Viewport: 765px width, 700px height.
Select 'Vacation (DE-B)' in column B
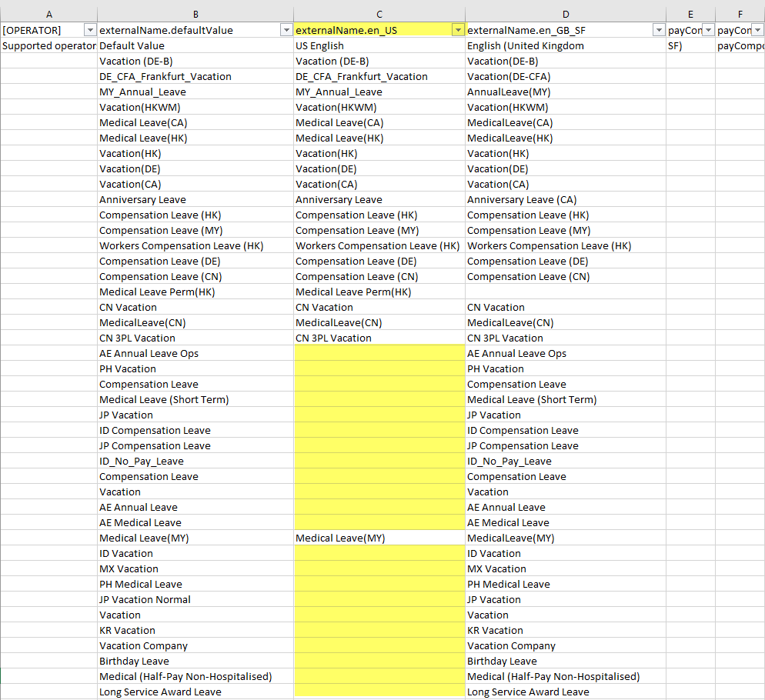[195, 62]
